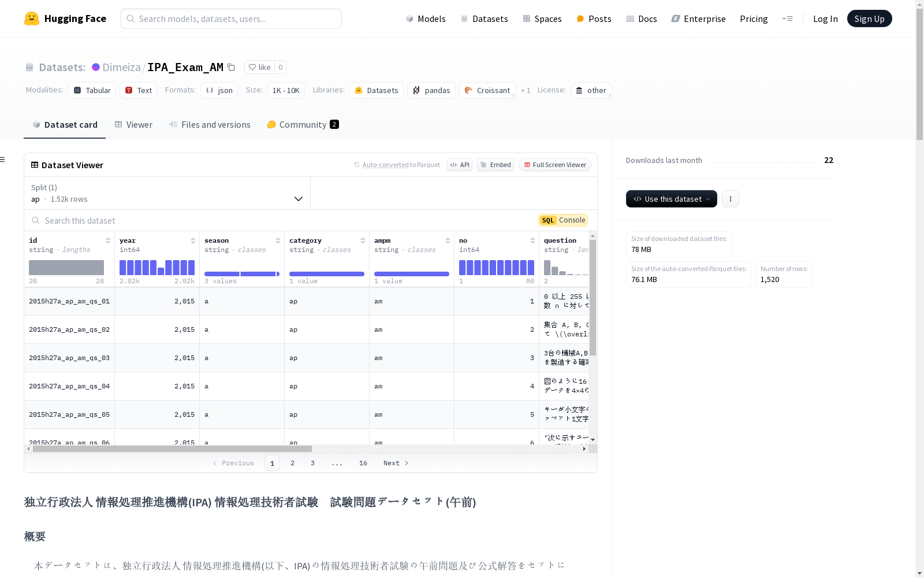Go to page 3 of the dataset
Image resolution: width=924 pixels, height=578 pixels.
point(313,463)
